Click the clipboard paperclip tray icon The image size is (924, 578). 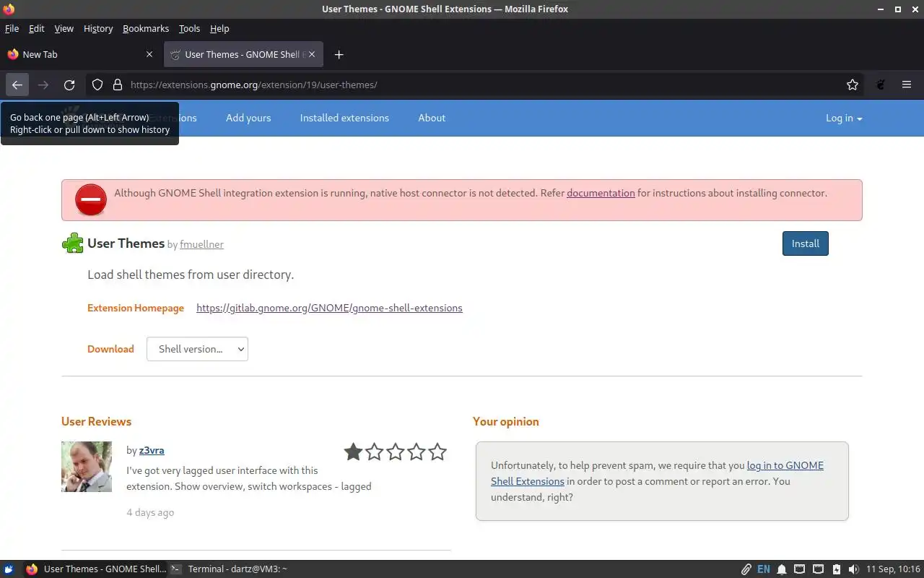click(746, 569)
